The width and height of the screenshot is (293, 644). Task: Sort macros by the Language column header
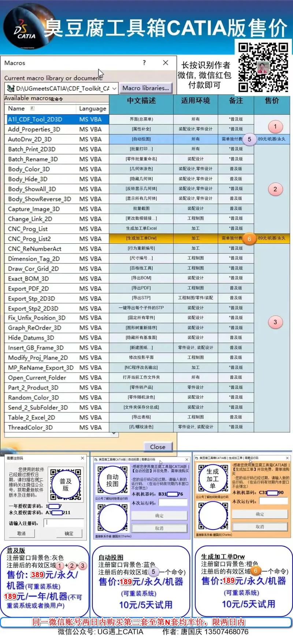[x=93, y=108]
